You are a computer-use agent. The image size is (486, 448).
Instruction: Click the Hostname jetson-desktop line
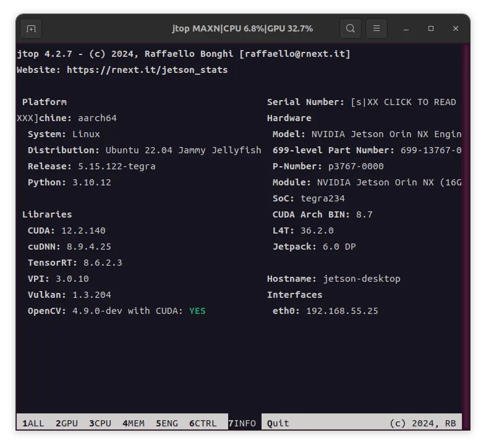(x=334, y=279)
